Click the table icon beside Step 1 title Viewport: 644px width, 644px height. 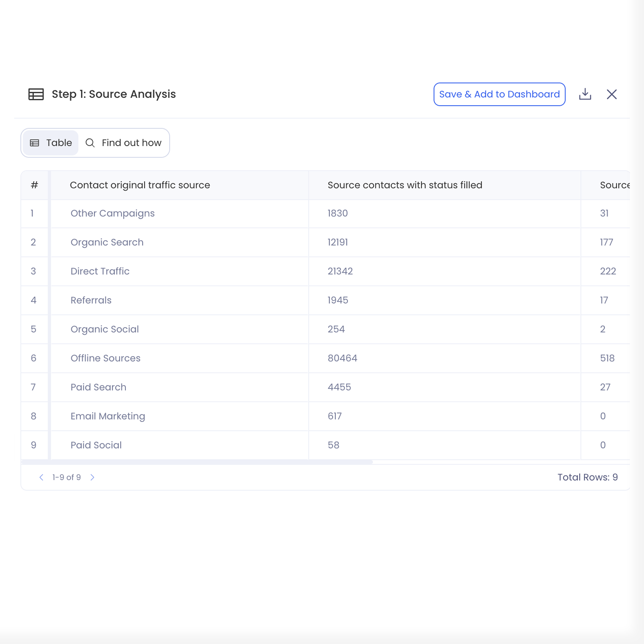coord(36,94)
